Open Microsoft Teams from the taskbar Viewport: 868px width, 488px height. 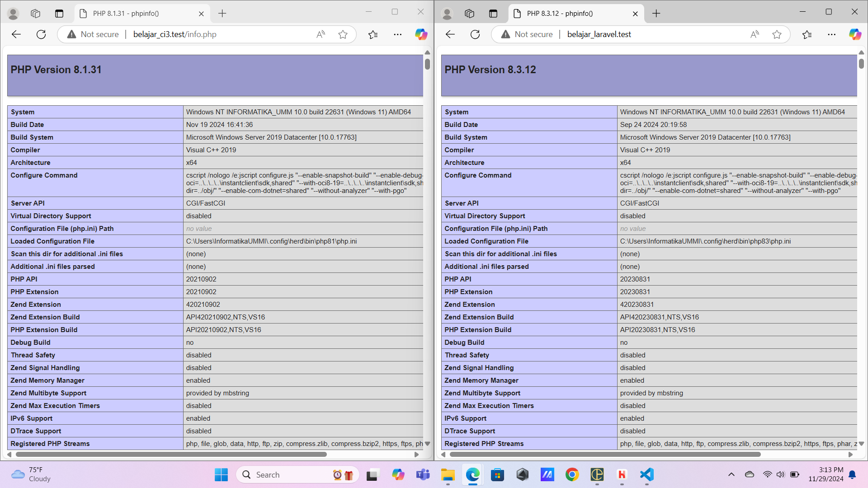click(423, 474)
